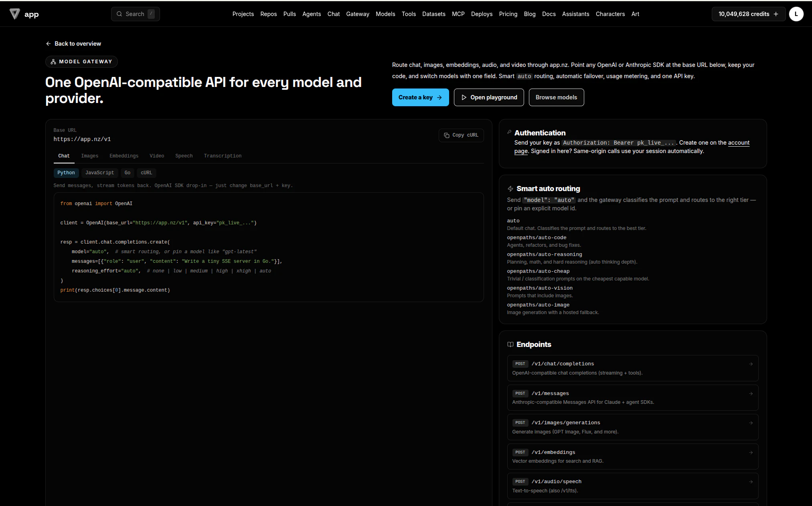Screen dimensions: 812x506
Task: Click the arrow on /v1/images/generations row
Action: pyautogui.click(x=751, y=423)
